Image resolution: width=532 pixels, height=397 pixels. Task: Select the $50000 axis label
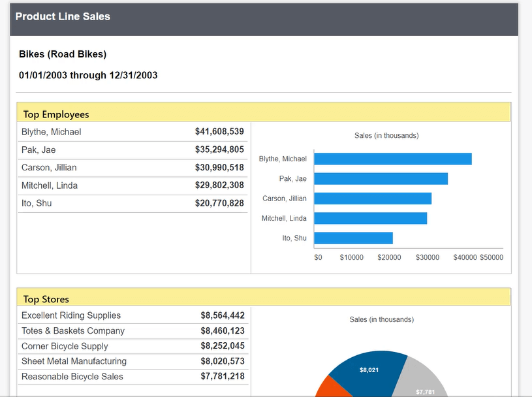point(490,257)
